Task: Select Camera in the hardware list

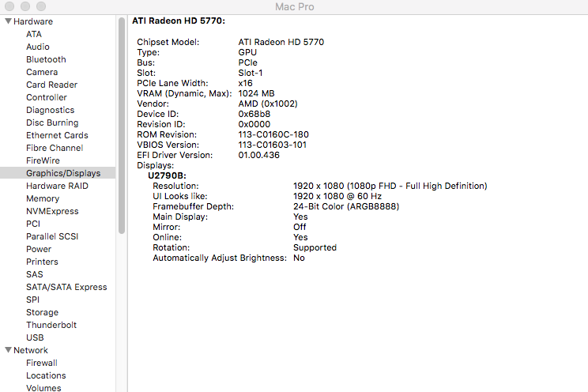Action: point(42,72)
